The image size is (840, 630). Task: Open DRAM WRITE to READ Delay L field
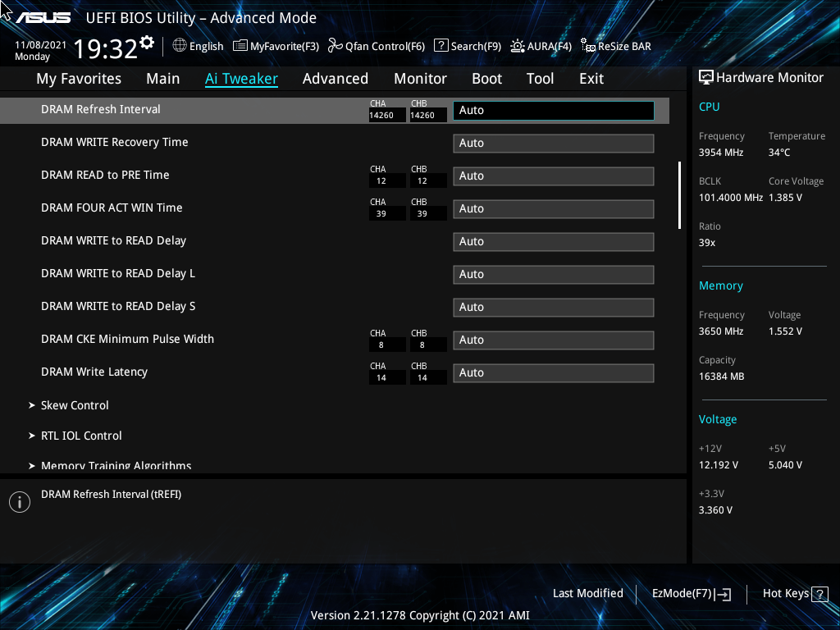pos(554,275)
